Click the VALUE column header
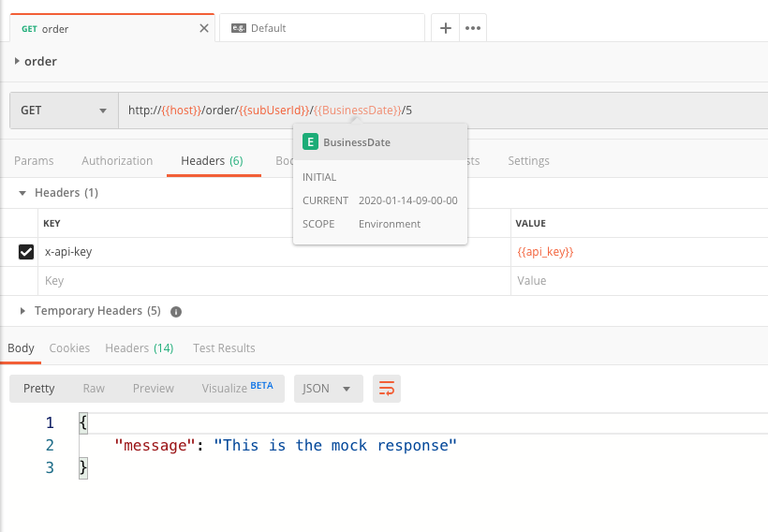The image size is (768, 532). 530,223
